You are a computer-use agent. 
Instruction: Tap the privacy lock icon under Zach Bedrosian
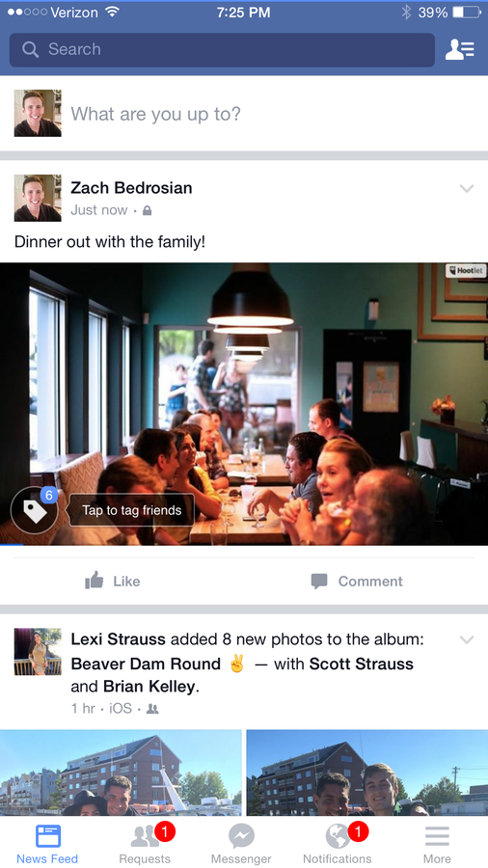point(148,210)
